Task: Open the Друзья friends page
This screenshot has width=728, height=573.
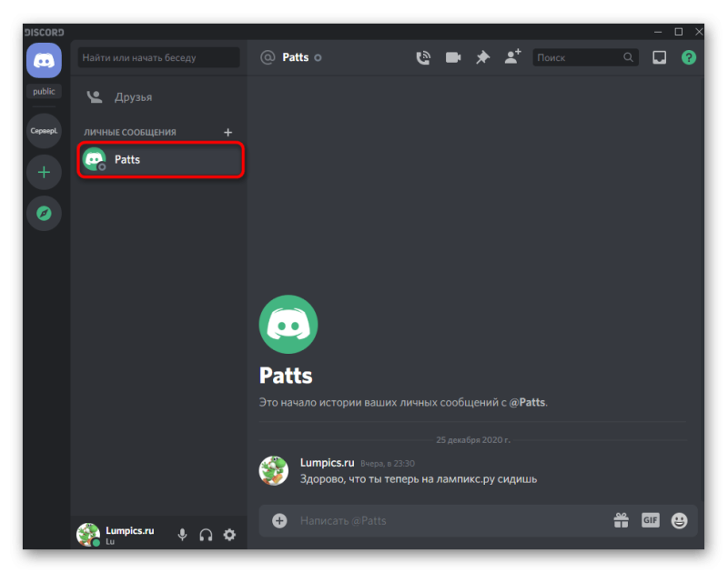Action: pos(158,97)
